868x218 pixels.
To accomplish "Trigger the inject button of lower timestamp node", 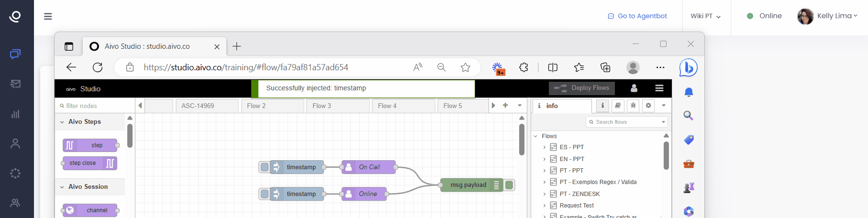I will coord(264,194).
